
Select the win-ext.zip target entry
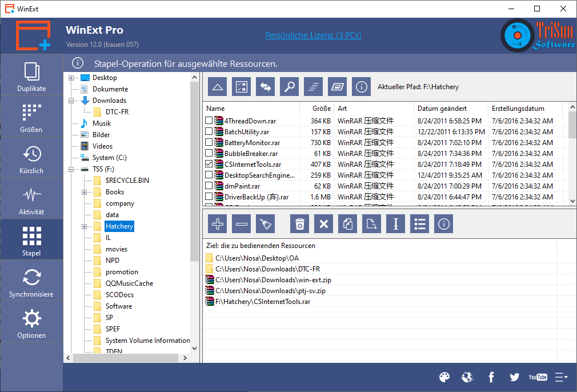click(273, 280)
